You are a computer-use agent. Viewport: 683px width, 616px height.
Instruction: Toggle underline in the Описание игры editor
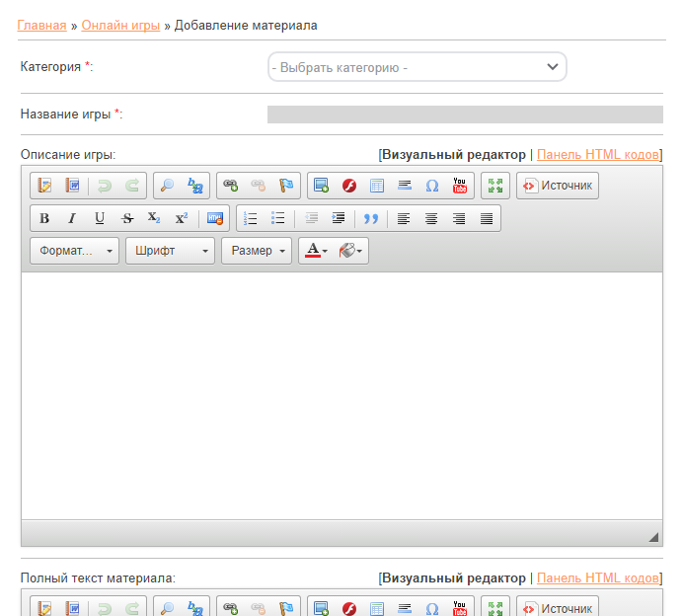click(x=100, y=218)
